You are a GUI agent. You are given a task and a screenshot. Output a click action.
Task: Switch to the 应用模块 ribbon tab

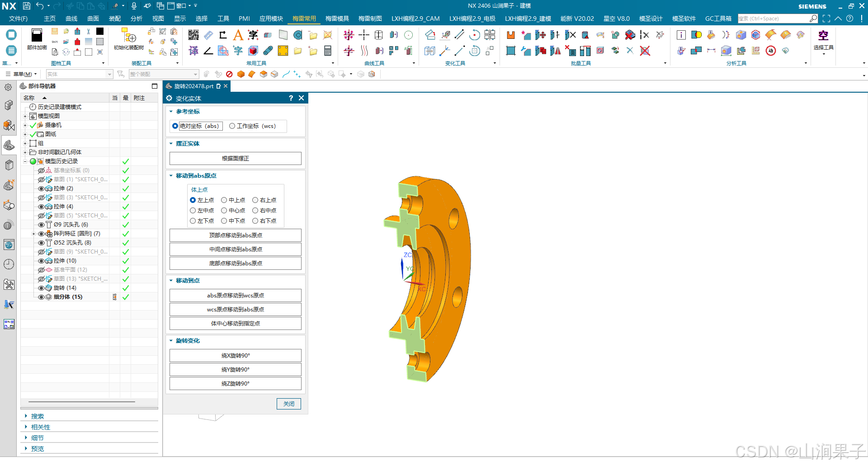[x=271, y=19]
